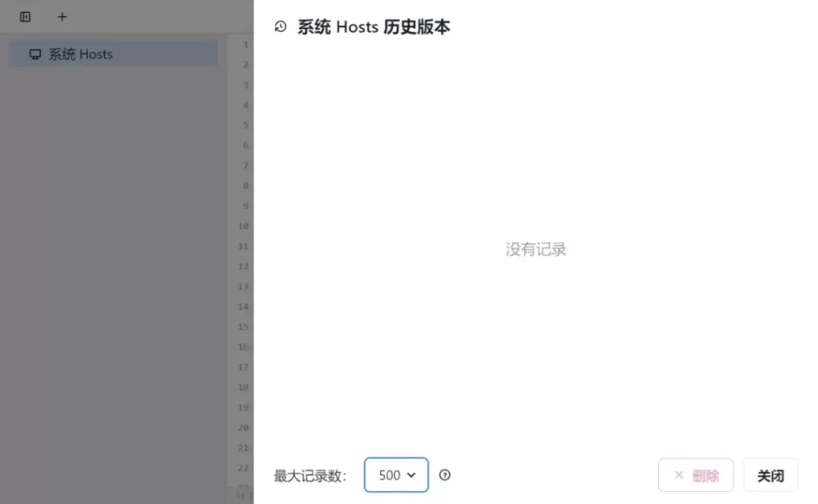The image size is (818, 504).
Task: Click the 最大记录数 label
Action: (310, 475)
